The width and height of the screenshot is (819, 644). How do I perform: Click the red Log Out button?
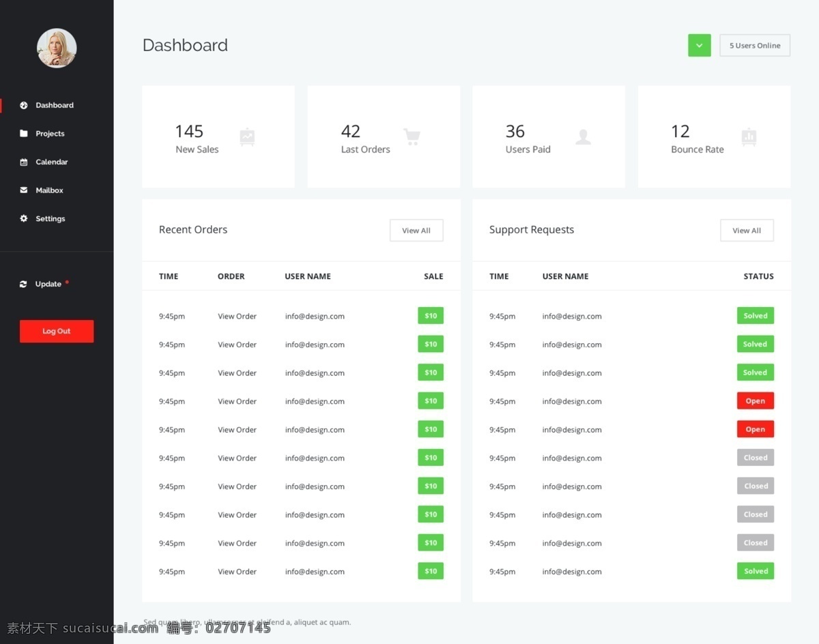click(x=57, y=332)
